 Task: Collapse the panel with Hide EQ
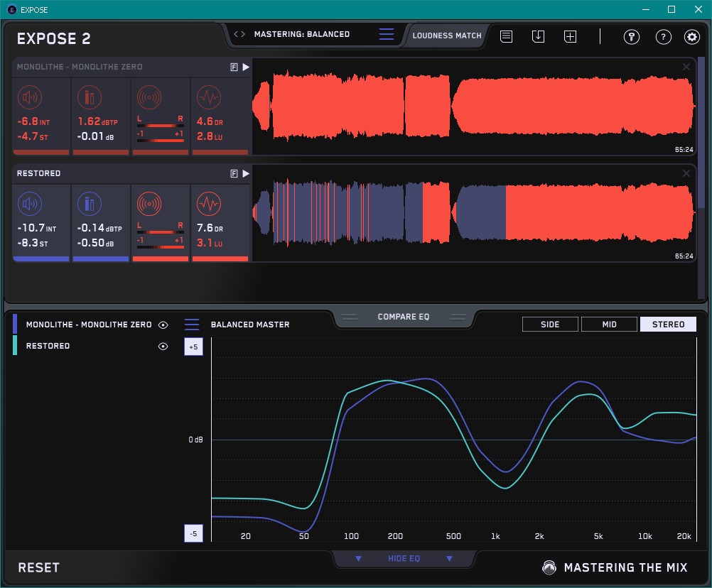coord(403,559)
